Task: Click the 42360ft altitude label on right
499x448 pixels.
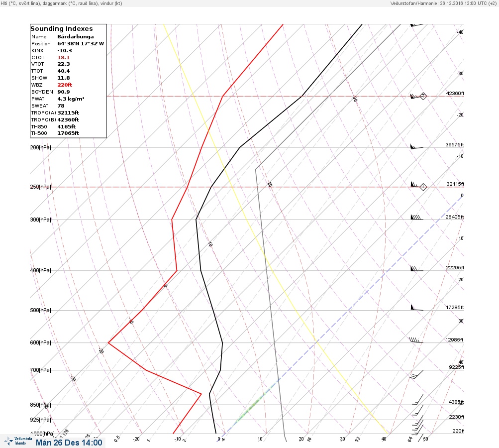Action: tap(455, 94)
